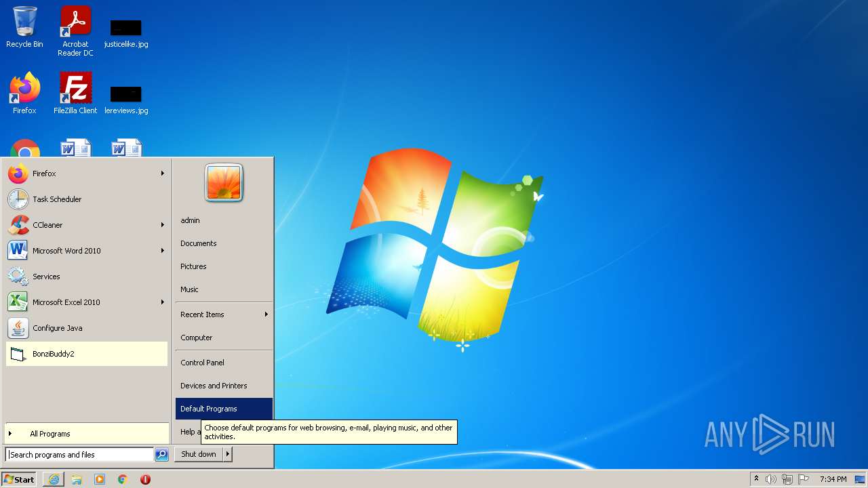Click the Show desktop button

point(861,479)
